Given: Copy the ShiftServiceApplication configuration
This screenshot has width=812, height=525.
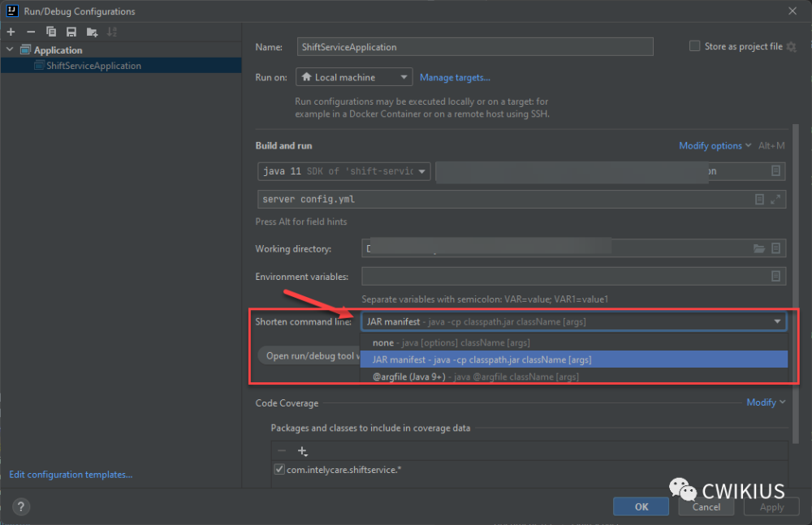Looking at the screenshot, I should 50,32.
